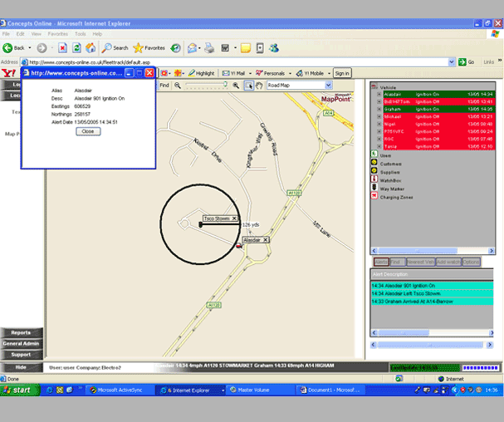This screenshot has width=504, height=422.
Task: Close the Tsco Stowm map label
Action: coord(235,218)
